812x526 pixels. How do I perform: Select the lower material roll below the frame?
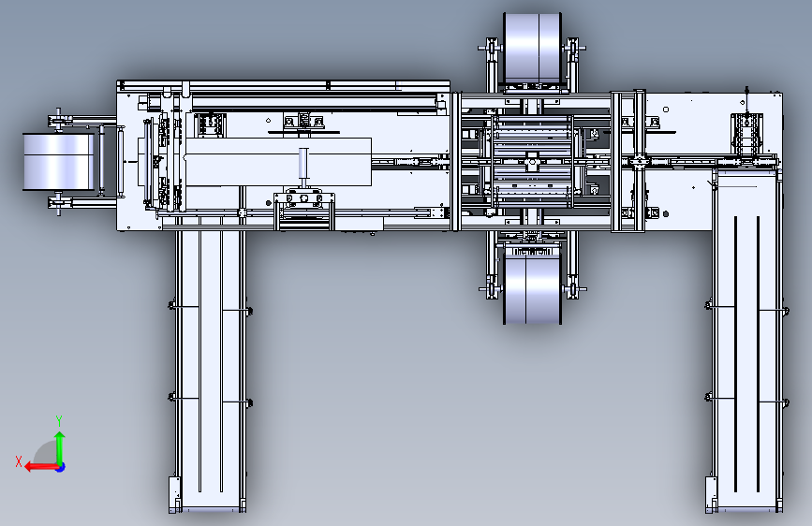(532, 289)
